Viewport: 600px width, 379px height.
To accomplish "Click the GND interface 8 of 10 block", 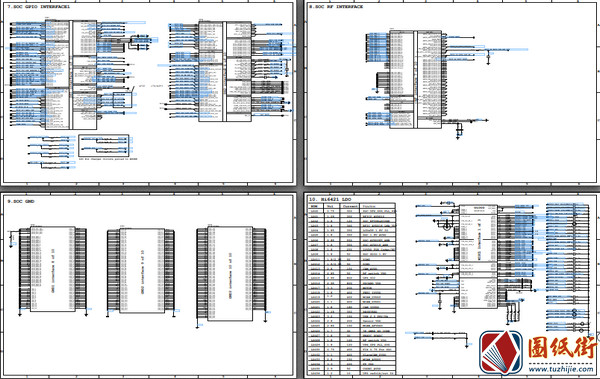I will click(53, 269).
